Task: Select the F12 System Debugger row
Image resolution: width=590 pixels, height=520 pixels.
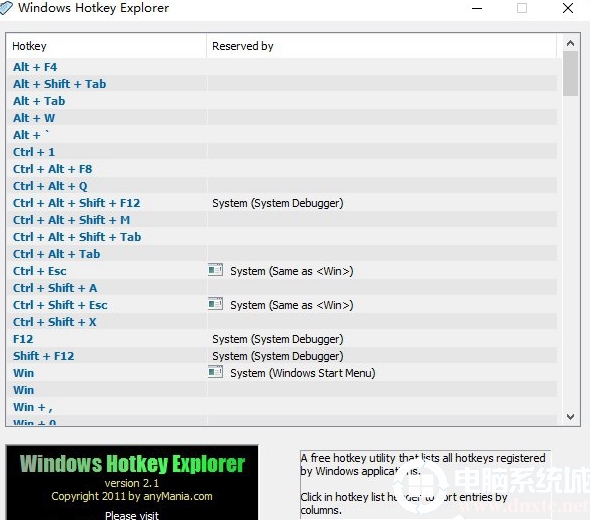Action: pyautogui.click(x=281, y=339)
